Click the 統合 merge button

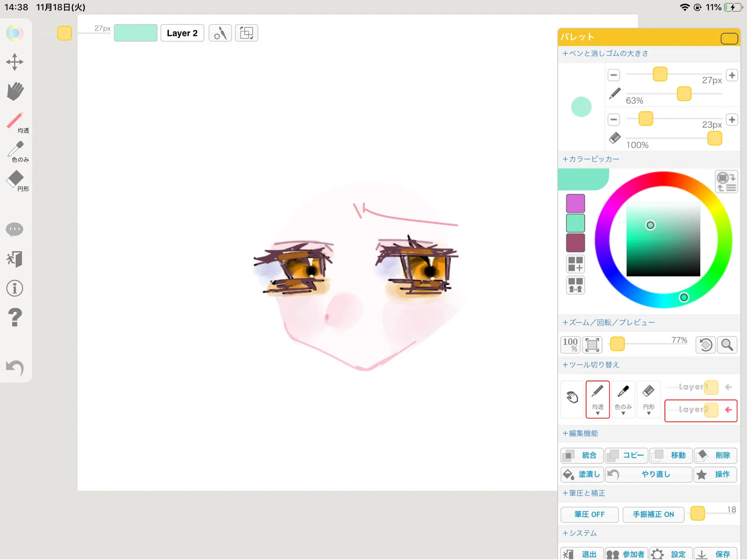point(582,456)
